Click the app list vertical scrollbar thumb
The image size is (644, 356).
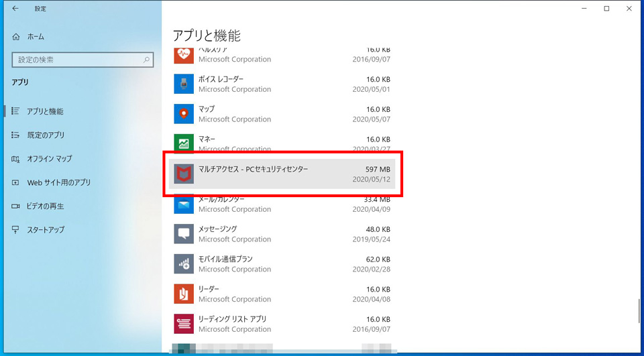click(639, 311)
